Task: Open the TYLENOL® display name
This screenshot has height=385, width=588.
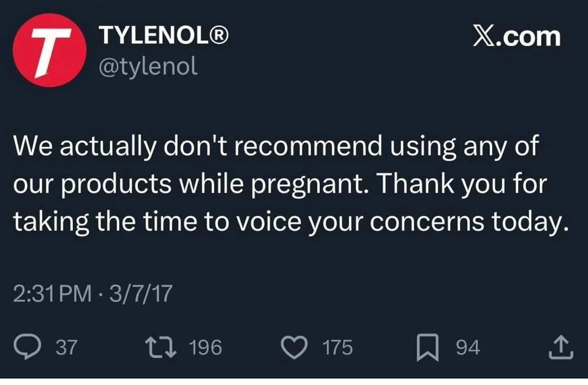Action: [x=164, y=35]
